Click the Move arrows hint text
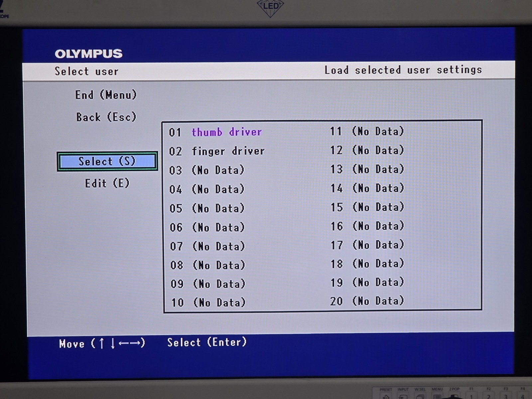532x399 pixels. point(102,343)
